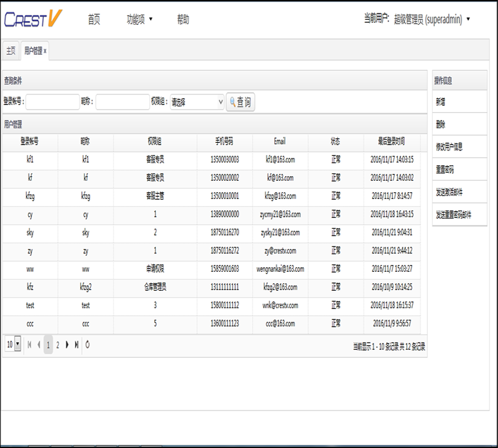Open the superadmin user dropdown
The height and width of the screenshot is (448, 498).
point(432,19)
